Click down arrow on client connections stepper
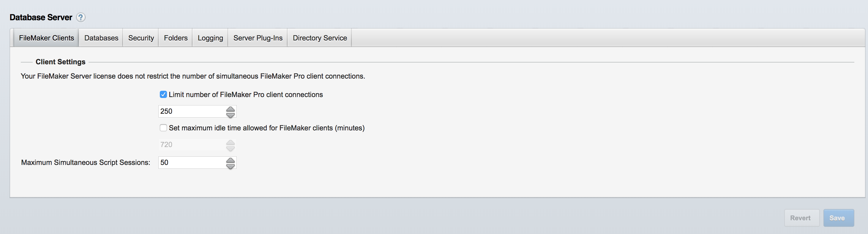Viewport: 868px width, 234px height. (x=231, y=115)
